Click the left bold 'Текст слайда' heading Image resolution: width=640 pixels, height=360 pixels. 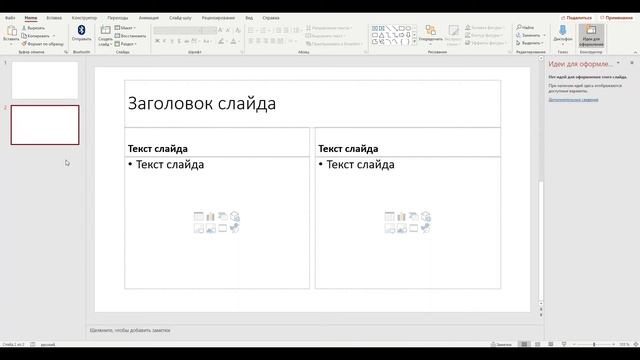tap(158, 149)
